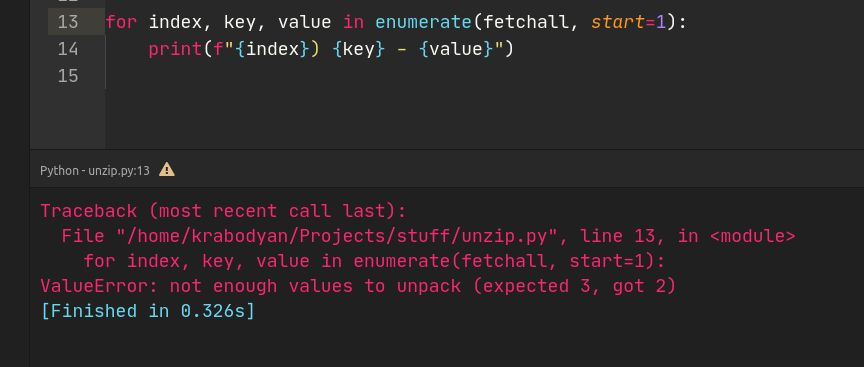Place cursor on enumerate function call
Viewport: 864px width, 367px height.
point(423,22)
